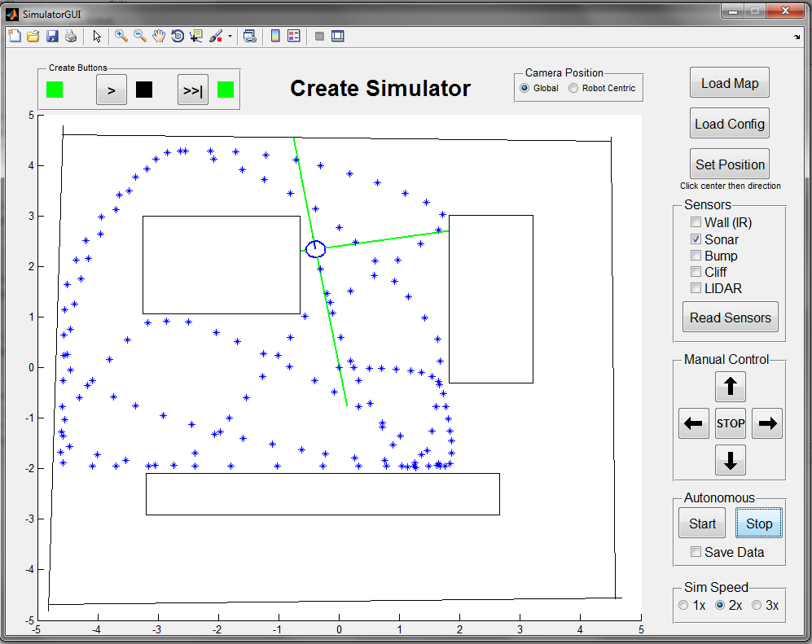Click the left green Create button indicator
The image size is (812, 644).
55,90
